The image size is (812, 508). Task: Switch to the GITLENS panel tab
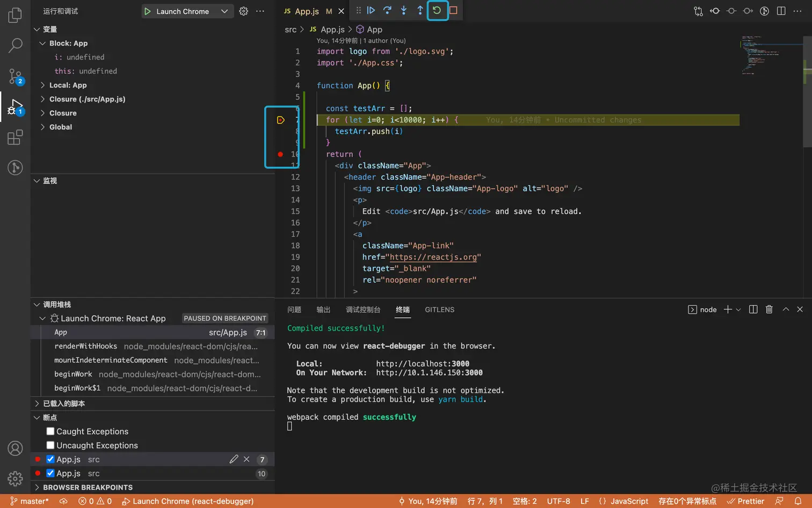[439, 310]
